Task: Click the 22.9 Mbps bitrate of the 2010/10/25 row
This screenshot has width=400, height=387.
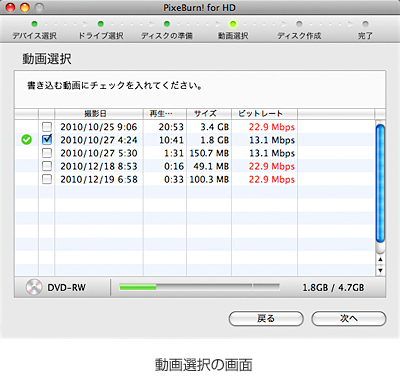Action: pos(272,127)
